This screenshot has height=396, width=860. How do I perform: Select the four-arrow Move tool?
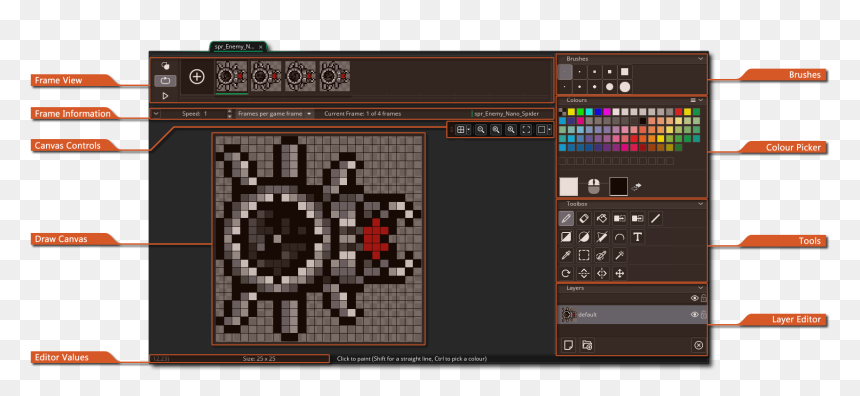point(619,273)
